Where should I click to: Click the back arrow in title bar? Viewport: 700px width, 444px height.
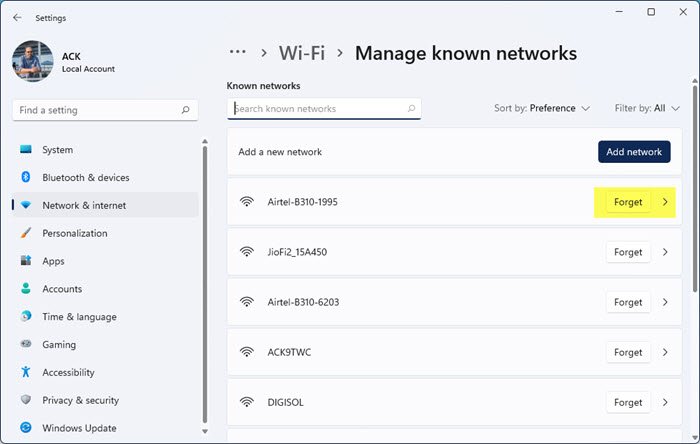(x=17, y=17)
